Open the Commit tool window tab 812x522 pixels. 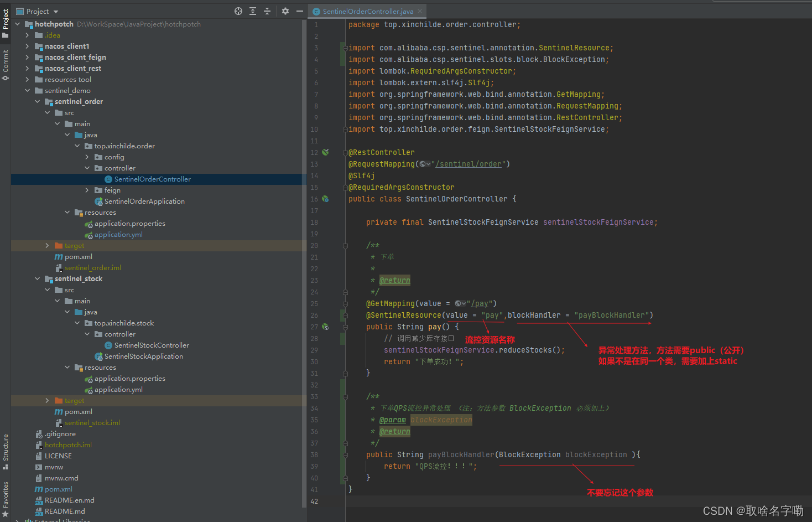[6, 64]
